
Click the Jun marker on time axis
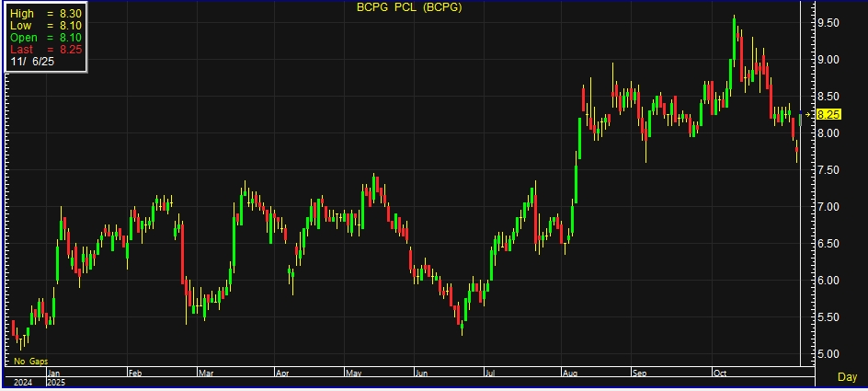point(424,374)
